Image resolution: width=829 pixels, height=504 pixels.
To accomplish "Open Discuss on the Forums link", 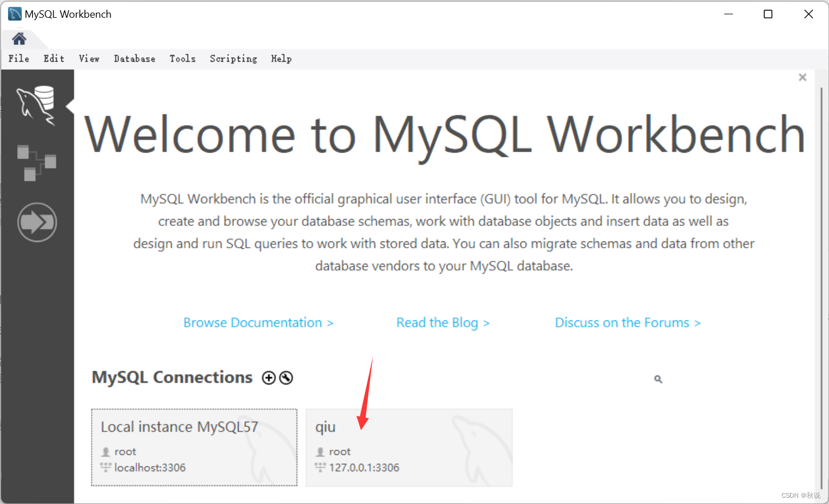I will click(x=628, y=323).
